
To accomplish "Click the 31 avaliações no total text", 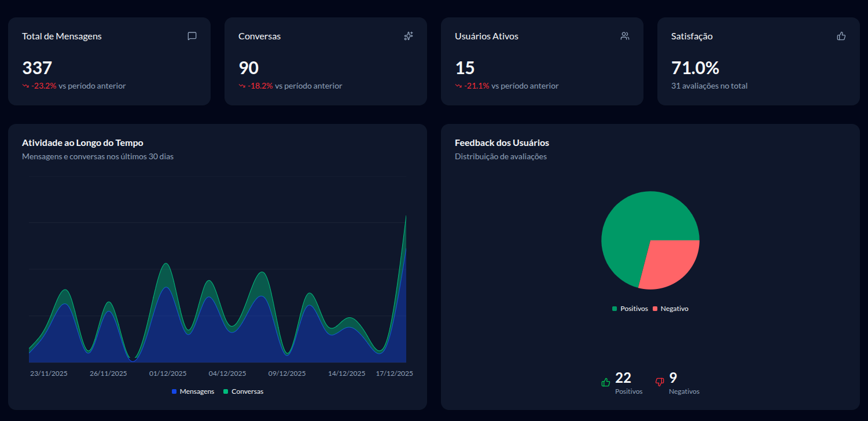I will tap(709, 86).
